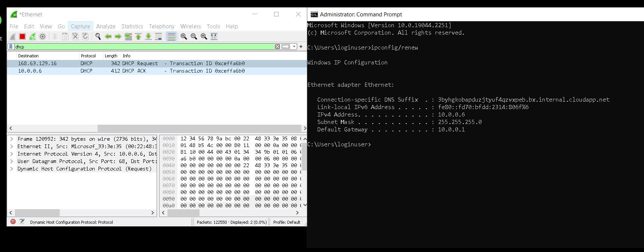Click the save capture file icon
The width and height of the screenshot is (644, 252).
pos(65,36)
